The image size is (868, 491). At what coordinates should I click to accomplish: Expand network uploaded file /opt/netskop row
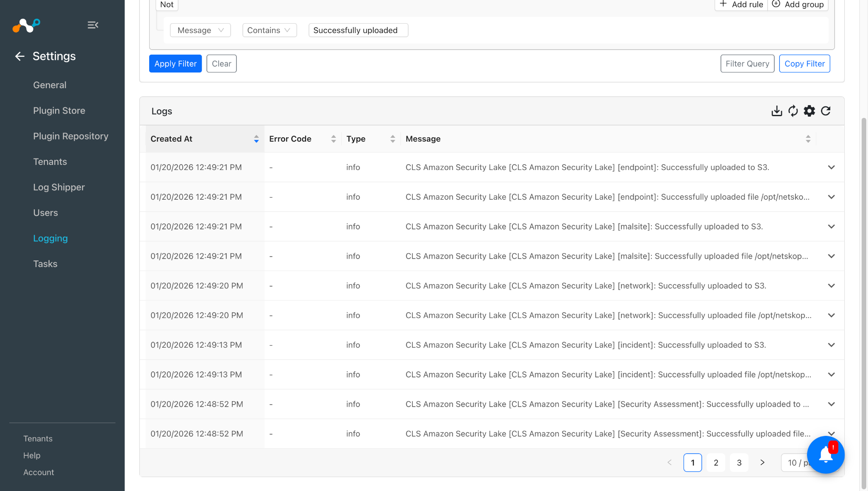coord(832,315)
